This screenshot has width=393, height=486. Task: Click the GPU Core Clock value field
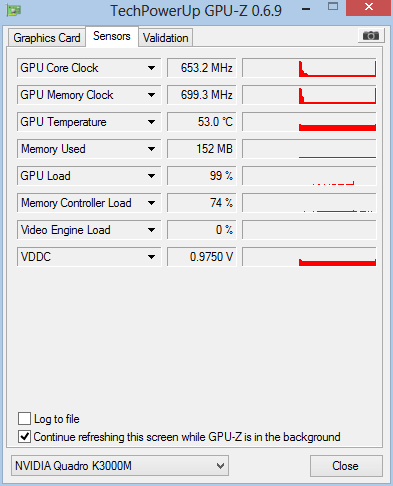point(202,68)
